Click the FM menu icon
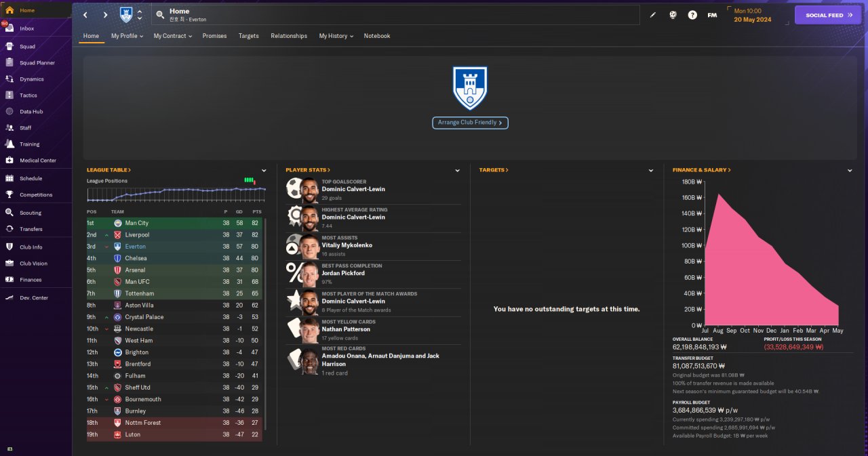The height and width of the screenshot is (456, 868). [x=712, y=15]
